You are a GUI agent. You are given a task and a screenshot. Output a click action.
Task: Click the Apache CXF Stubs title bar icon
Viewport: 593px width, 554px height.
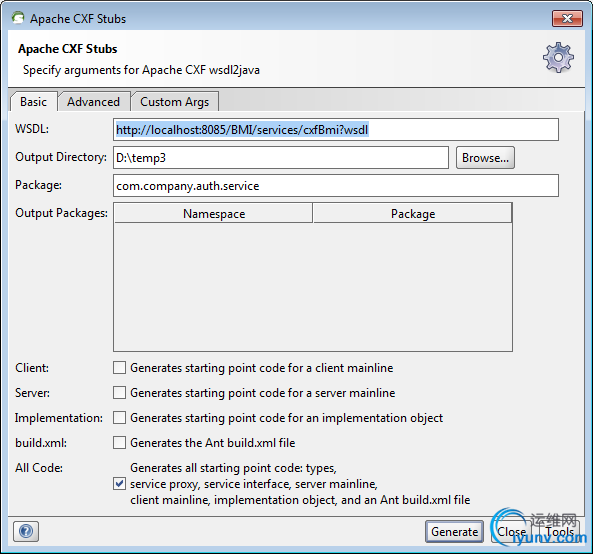[x=17, y=18]
